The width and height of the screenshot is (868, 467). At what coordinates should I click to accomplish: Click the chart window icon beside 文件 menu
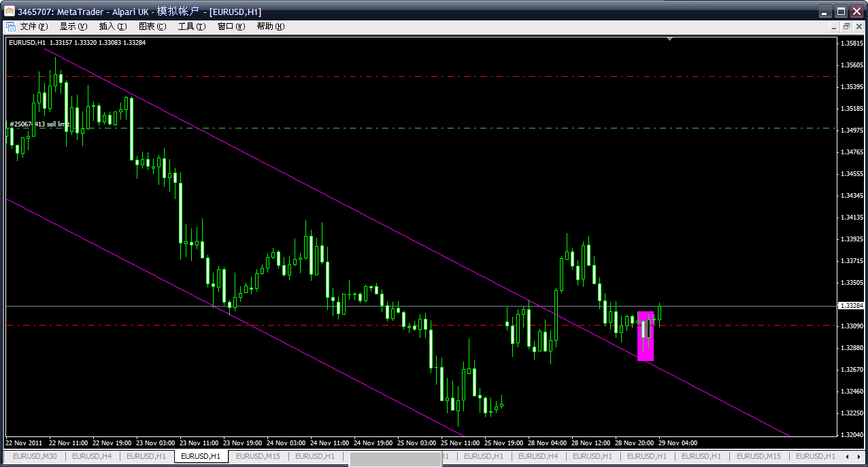[11, 27]
